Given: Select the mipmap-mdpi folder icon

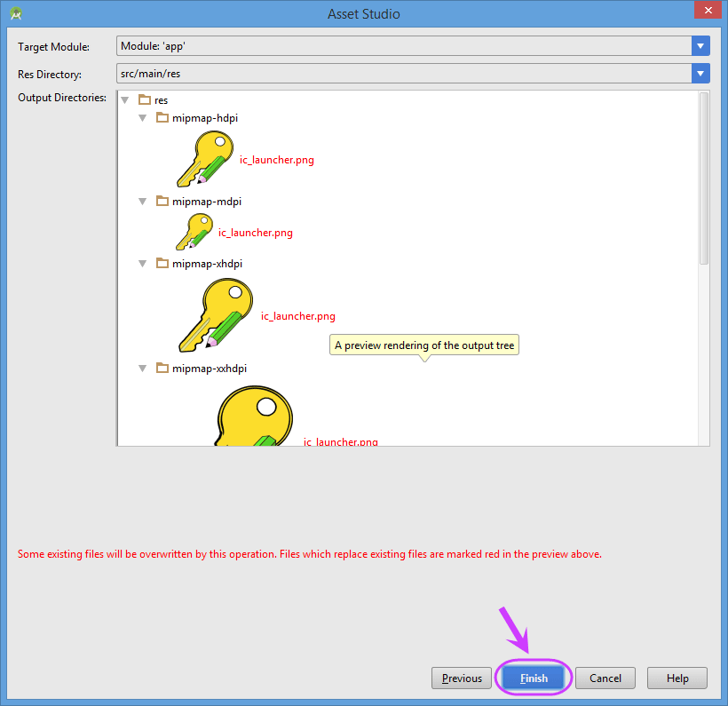Looking at the screenshot, I should click(162, 201).
